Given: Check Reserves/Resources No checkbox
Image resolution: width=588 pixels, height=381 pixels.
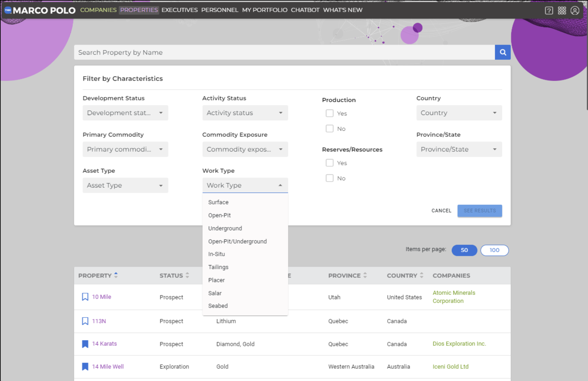Looking at the screenshot, I should point(329,178).
